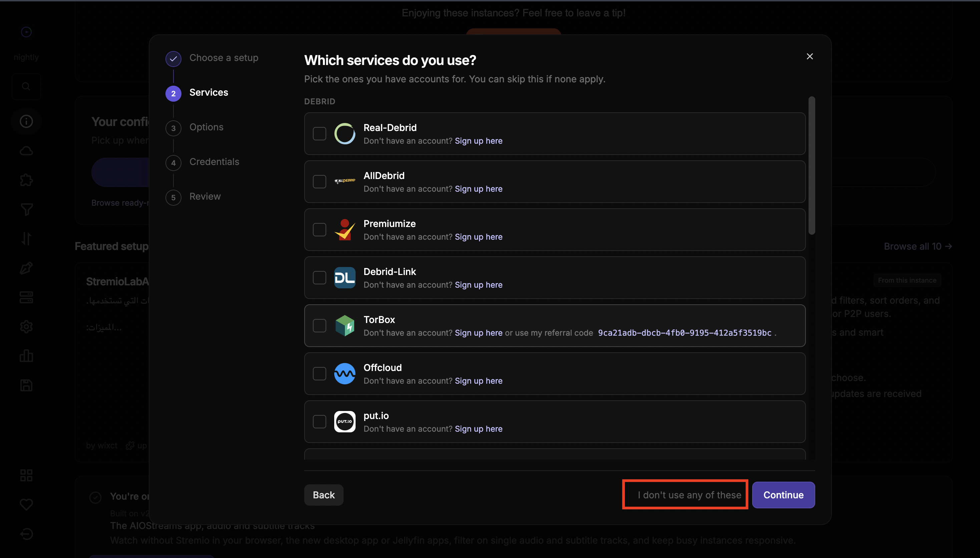Click the services list scrollbar
The width and height of the screenshot is (980, 558).
(812, 166)
